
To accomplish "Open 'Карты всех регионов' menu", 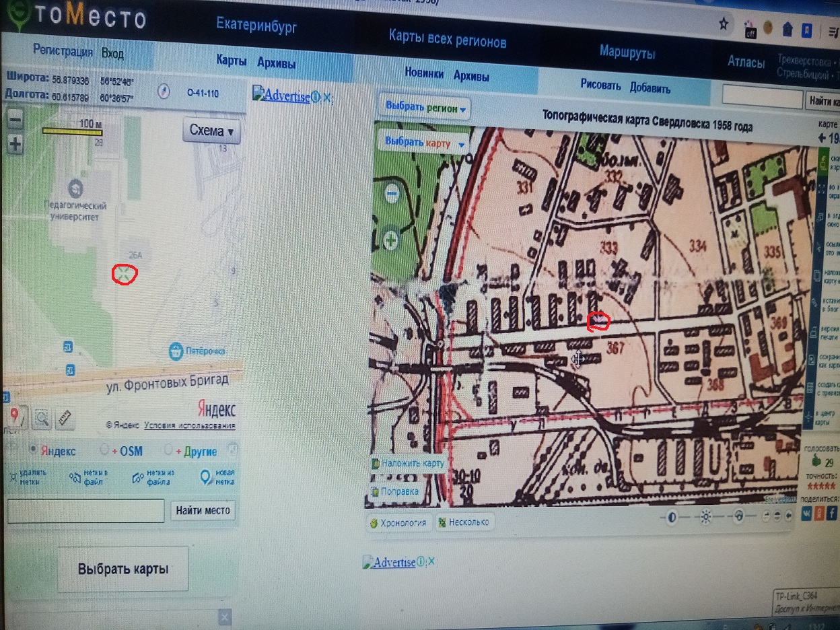I will pyautogui.click(x=448, y=40).
